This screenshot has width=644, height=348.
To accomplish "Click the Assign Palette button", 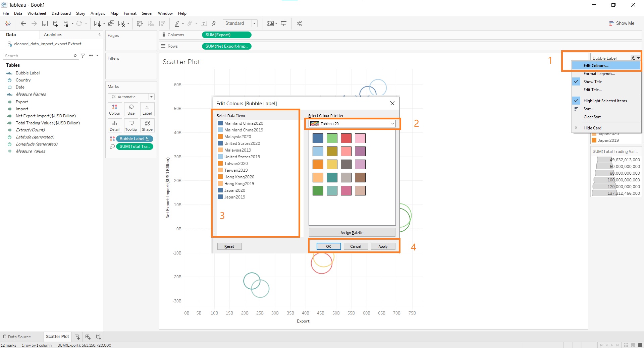I will pyautogui.click(x=352, y=233).
